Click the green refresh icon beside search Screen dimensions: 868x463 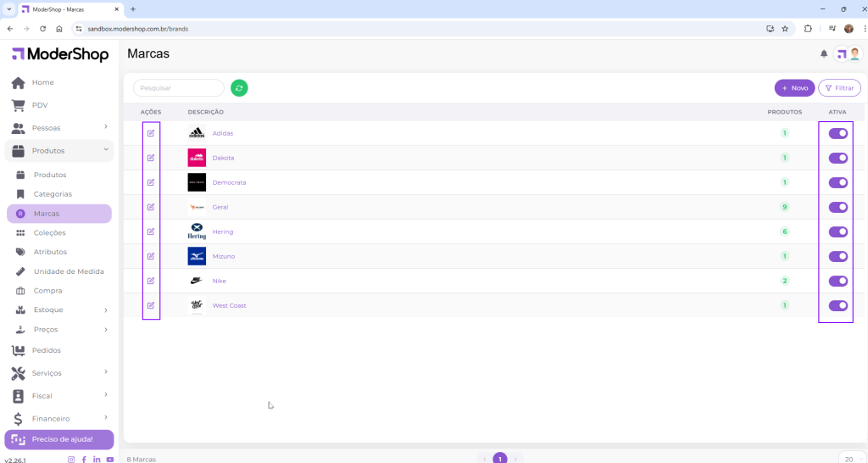pyautogui.click(x=239, y=88)
